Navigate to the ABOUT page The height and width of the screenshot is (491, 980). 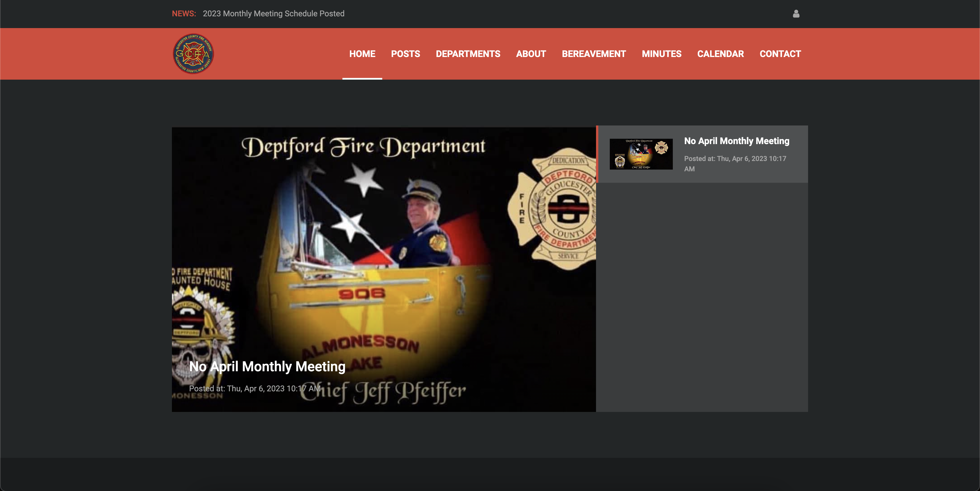tap(531, 54)
